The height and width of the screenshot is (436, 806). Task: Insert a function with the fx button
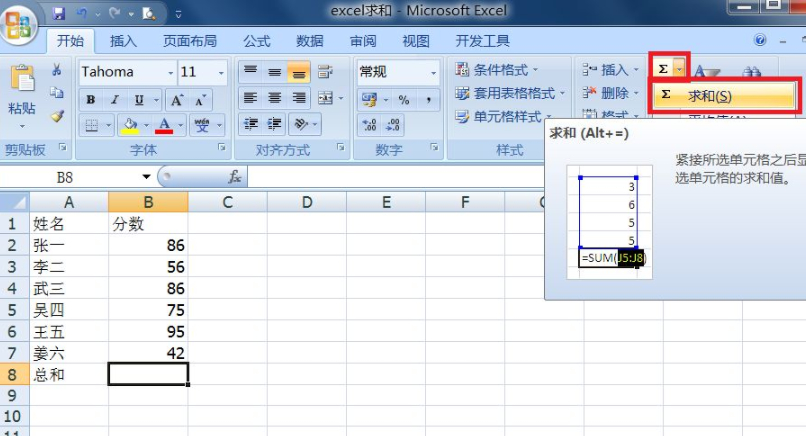pyautogui.click(x=234, y=177)
